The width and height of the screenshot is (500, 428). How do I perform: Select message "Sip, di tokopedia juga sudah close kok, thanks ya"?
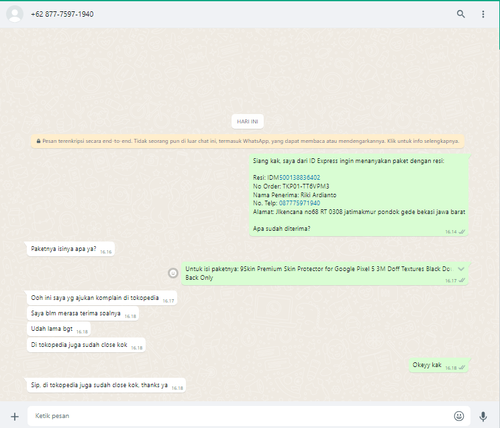coord(106,385)
